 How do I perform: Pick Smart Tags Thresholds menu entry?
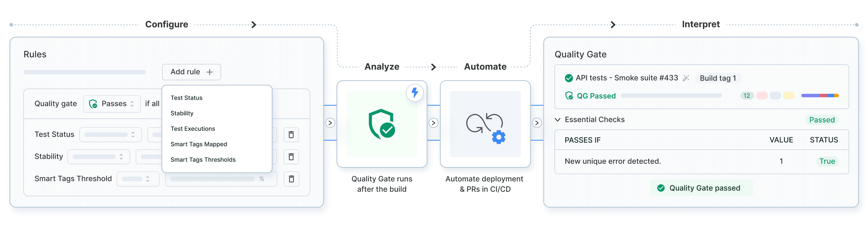tap(203, 160)
